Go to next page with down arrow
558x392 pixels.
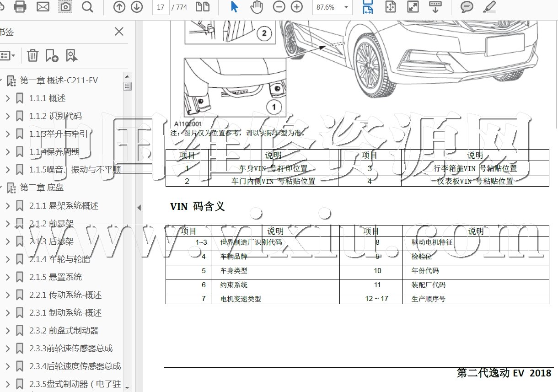coord(137,7)
